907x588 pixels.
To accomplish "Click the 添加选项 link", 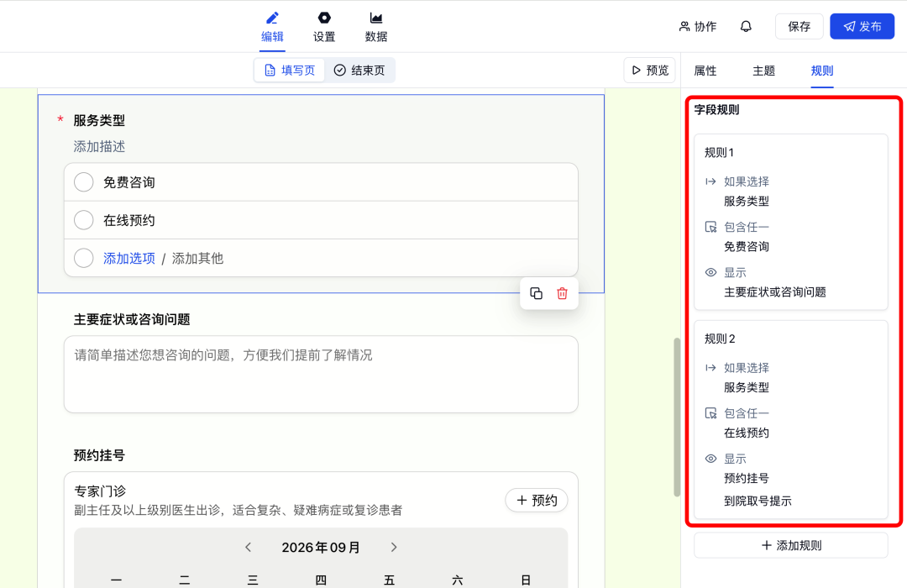I will click(x=129, y=258).
